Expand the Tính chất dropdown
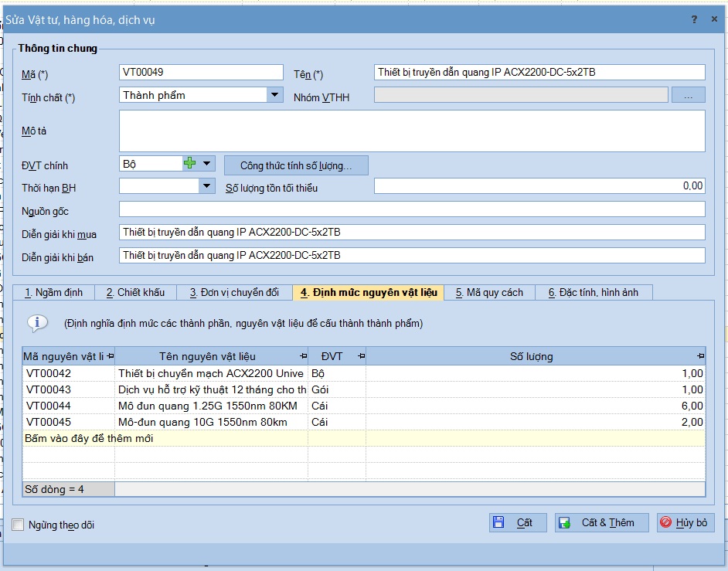Image resolution: width=728 pixels, height=571 pixels. [x=274, y=95]
